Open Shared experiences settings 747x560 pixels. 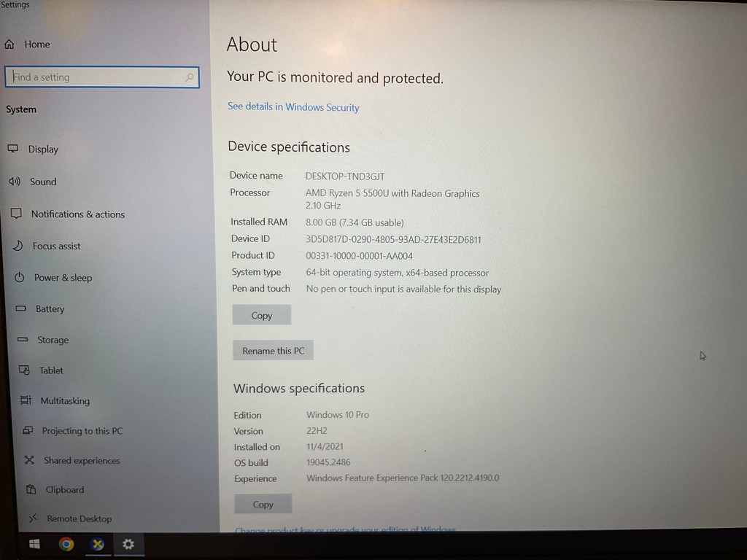point(82,461)
